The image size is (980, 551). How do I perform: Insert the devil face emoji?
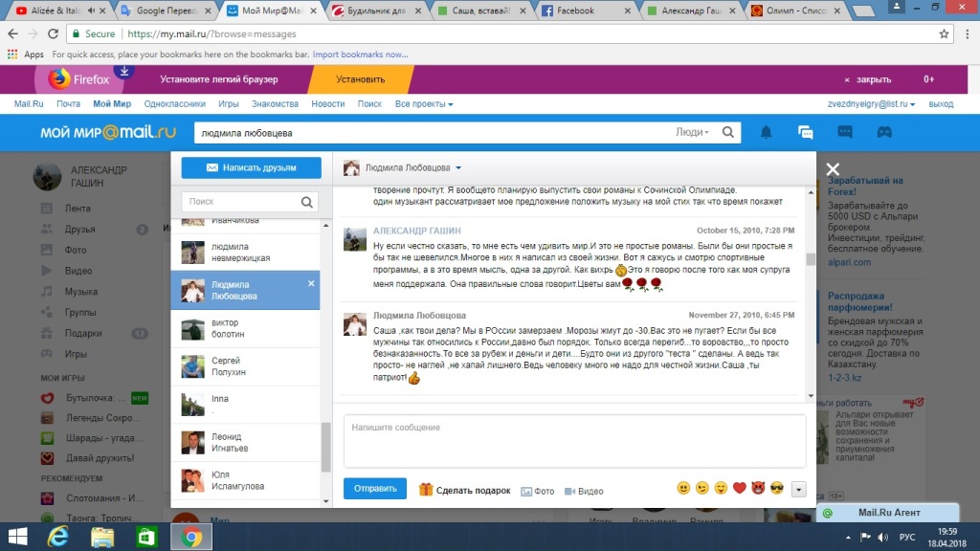click(758, 488)
